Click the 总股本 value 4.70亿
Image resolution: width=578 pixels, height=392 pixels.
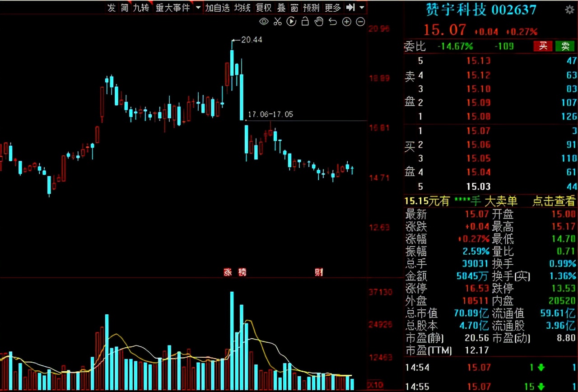pyautogui.click(x=473, y=326)
